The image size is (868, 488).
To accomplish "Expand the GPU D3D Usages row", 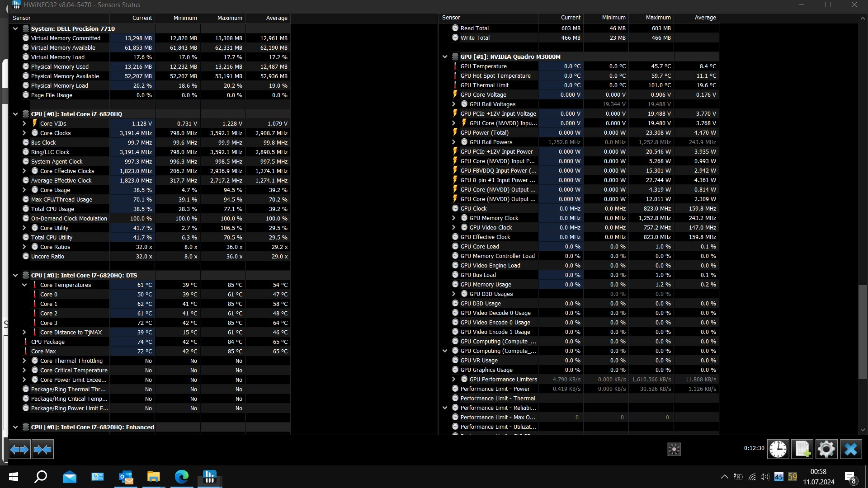I will (454, 294).
